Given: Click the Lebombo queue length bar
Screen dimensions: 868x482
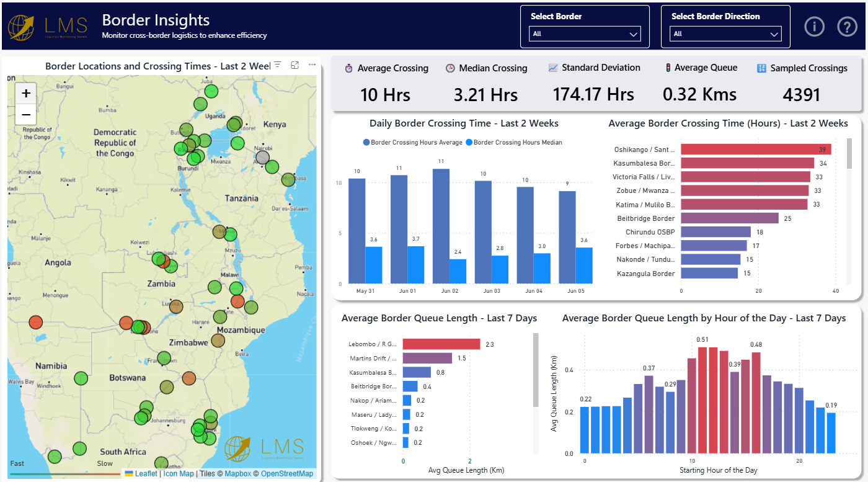Looking at the screenshot, I should [441, 344].
